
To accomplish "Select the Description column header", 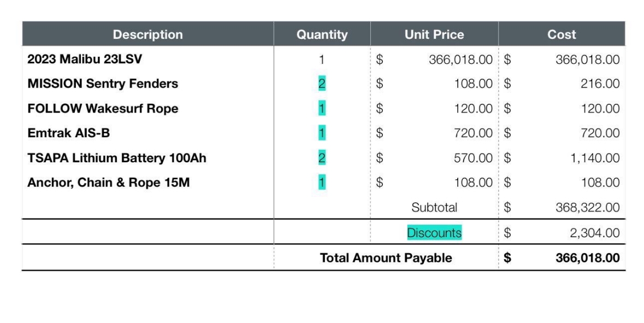I will (x=148, y=34).
